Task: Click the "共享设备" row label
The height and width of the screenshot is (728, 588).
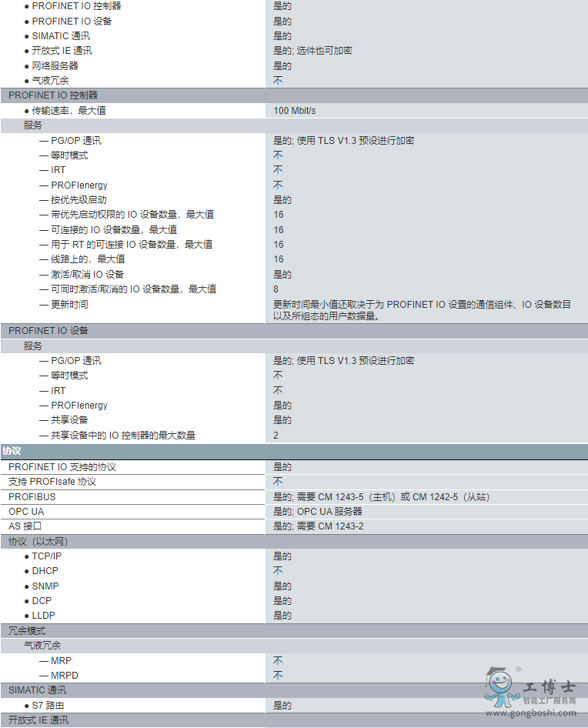Action: pyautogui.click(x=69, y=420)
